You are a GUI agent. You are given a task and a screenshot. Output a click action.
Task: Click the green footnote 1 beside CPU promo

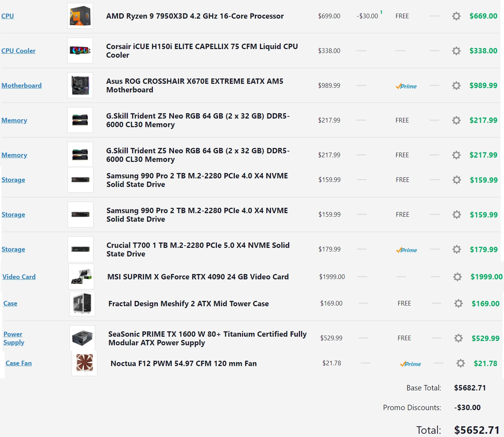point(381,13)
